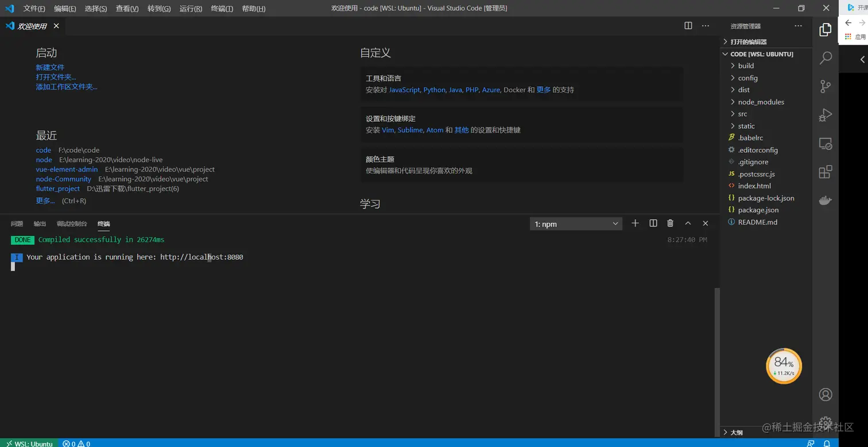The width and height of the screenshot is (868, 447).
Task: Close the 欢迎使用 tab
Action: [x=56, y=26]
